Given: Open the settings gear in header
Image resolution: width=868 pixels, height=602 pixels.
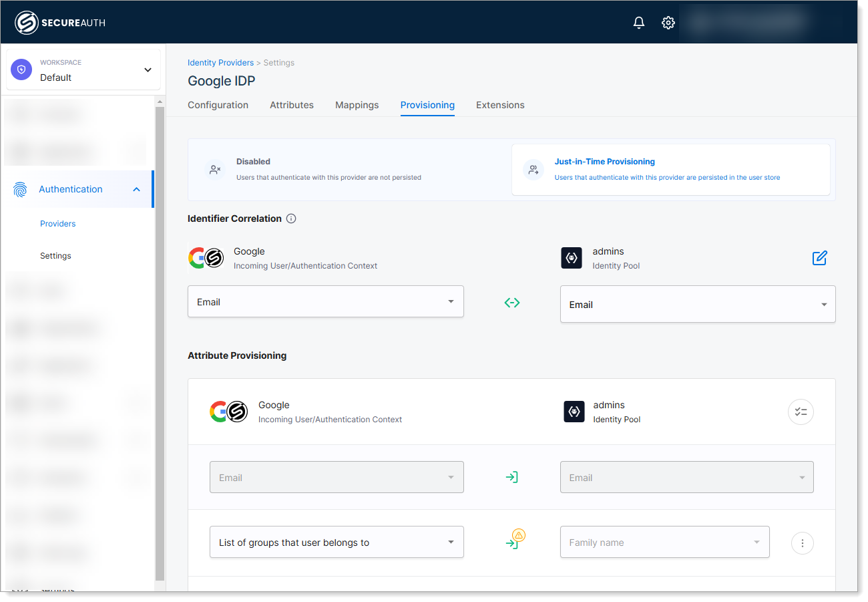Looking at the screenshot, I should (668, 23).
